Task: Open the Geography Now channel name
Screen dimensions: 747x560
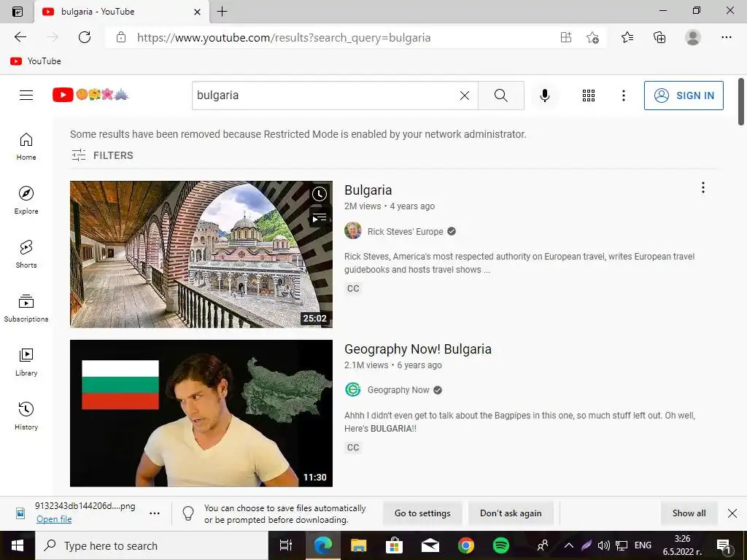Action: pyautogui.click(x=398, y=390)
